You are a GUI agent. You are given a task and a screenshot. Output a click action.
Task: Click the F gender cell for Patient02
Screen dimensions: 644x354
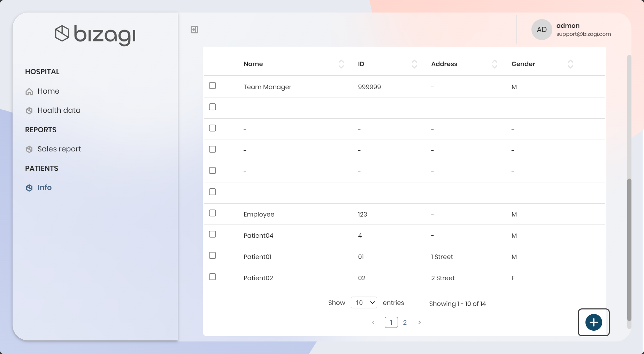click(513, 278)
